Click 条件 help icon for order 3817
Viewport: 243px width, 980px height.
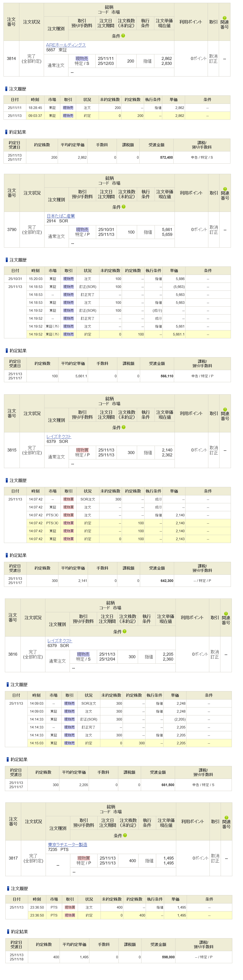click(x=125, y=835)
